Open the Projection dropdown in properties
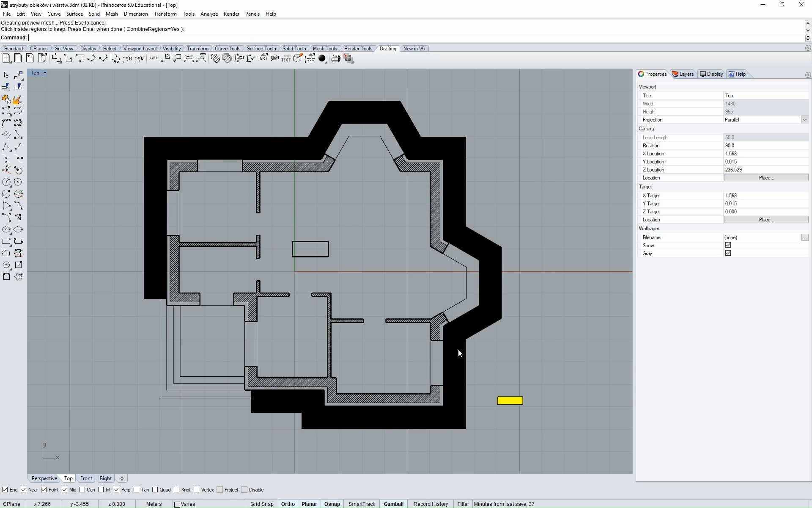 804,120
